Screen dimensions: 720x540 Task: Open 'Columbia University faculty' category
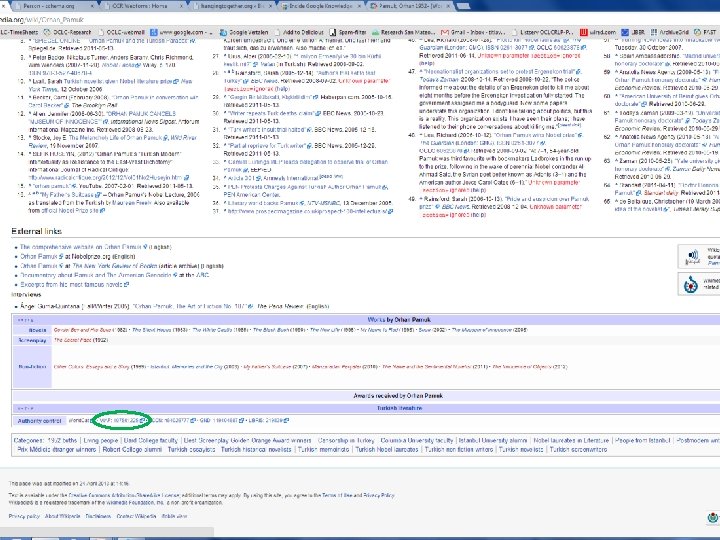click(416, 440)
